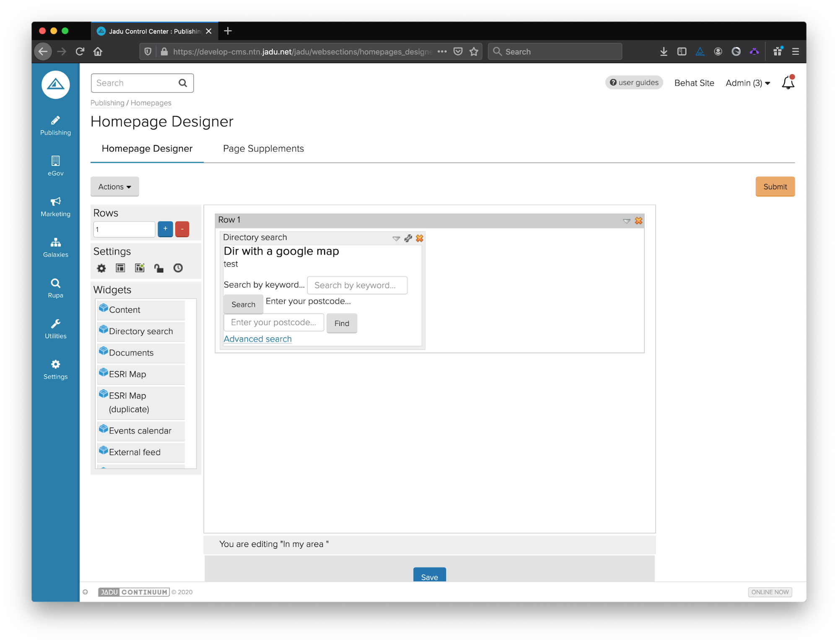Image resolution: width=838 pixels, height=644 pixels.
Task: Open the homepage settings gear icon
Action: (x=101, y=268)
